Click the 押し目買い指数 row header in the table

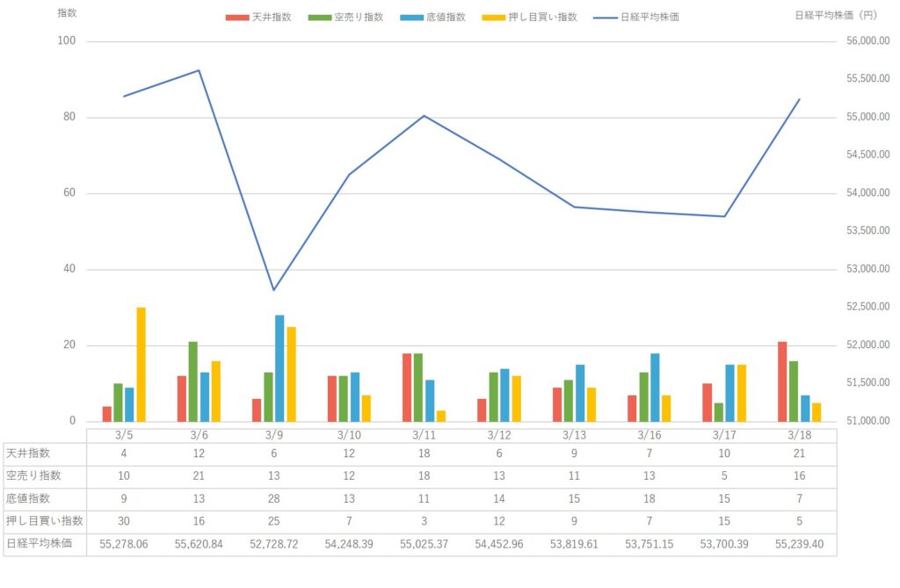(44, 521)
